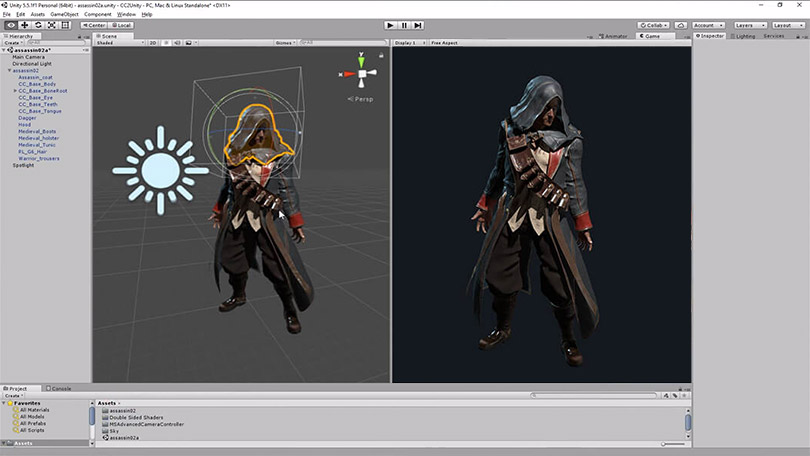Open the Help menu
The height and width of the screenshot is (456, 810).
click(x=147, y=14)
